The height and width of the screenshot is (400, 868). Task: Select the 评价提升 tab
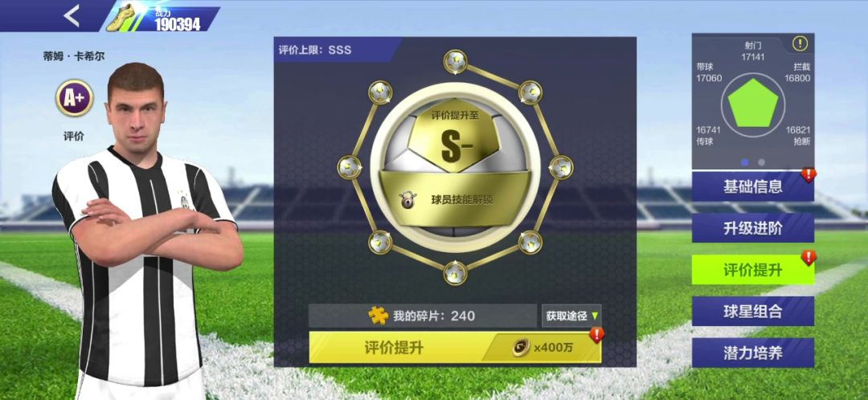pos(753,269)
